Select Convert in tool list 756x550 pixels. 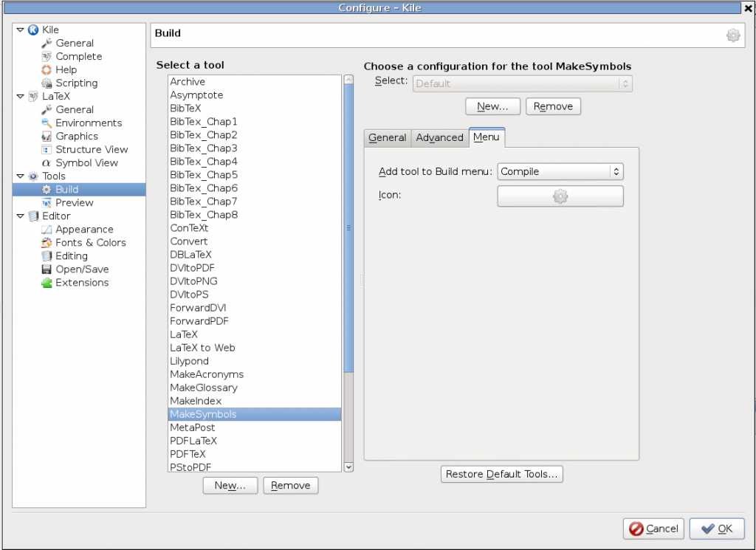click(x=255, y=241)
